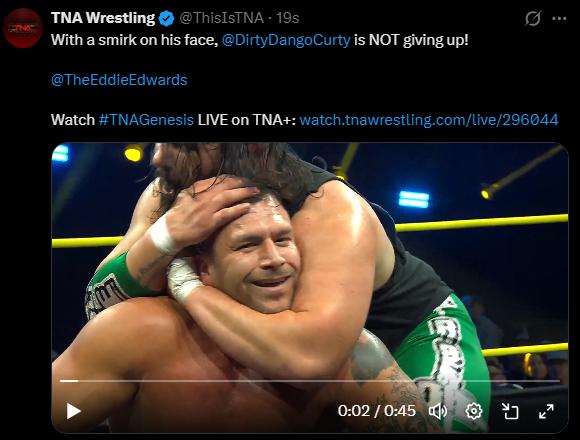Open the @DirtyDangoCurty mention
This screenshot has width=580, height=440.
(x=286, y=40)
